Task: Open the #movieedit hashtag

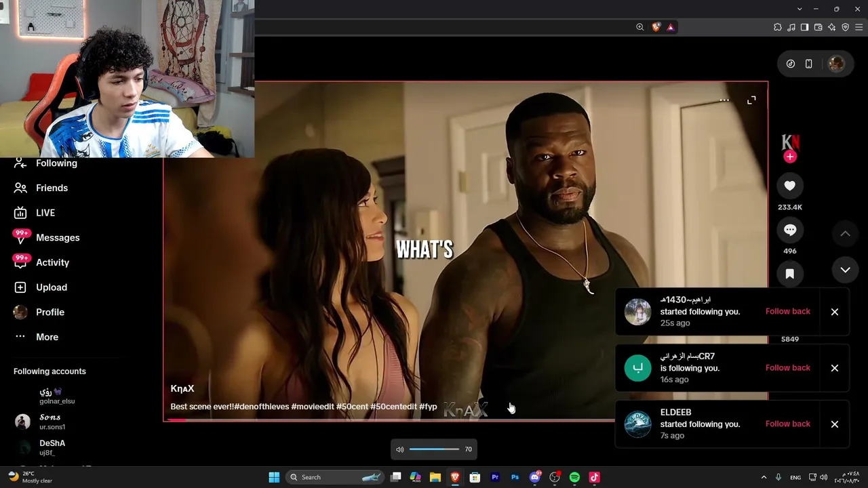Action: pos(313,407)
